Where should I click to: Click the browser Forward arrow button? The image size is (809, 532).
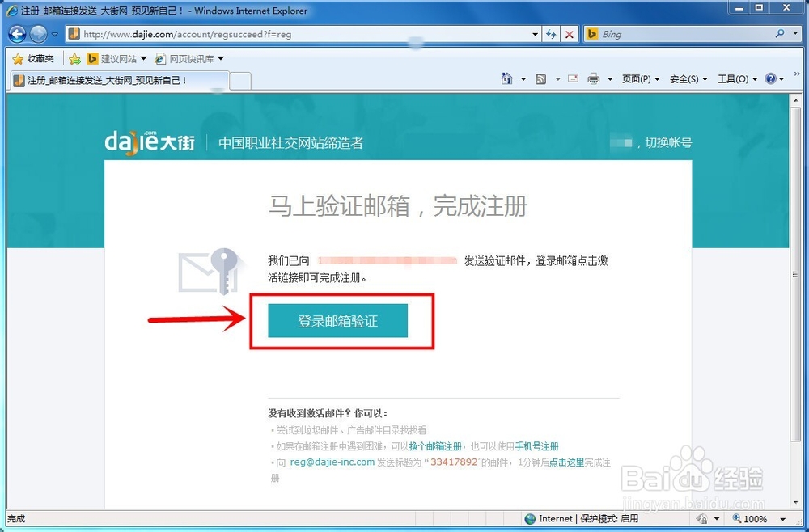pos(38,34)
